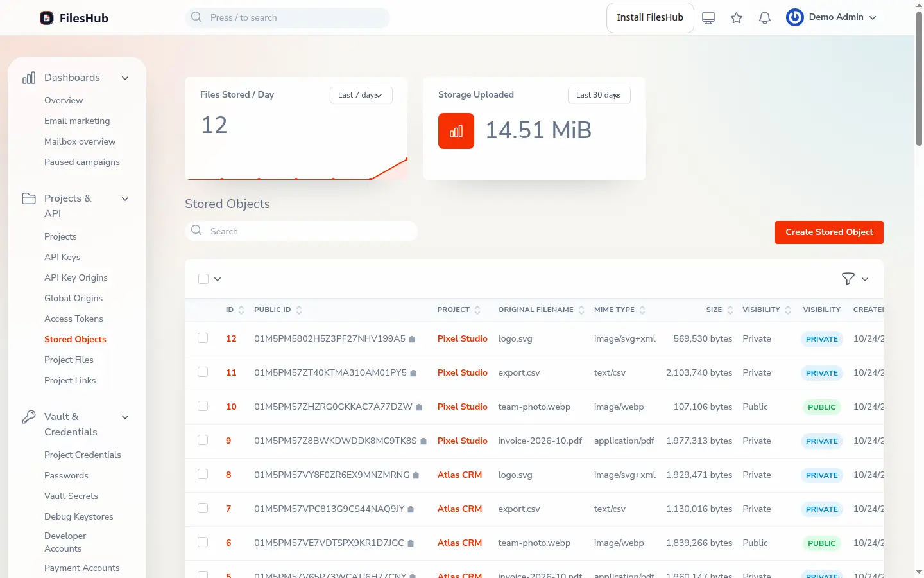Open Atlas CRM link in row 8

pos(459,475)
